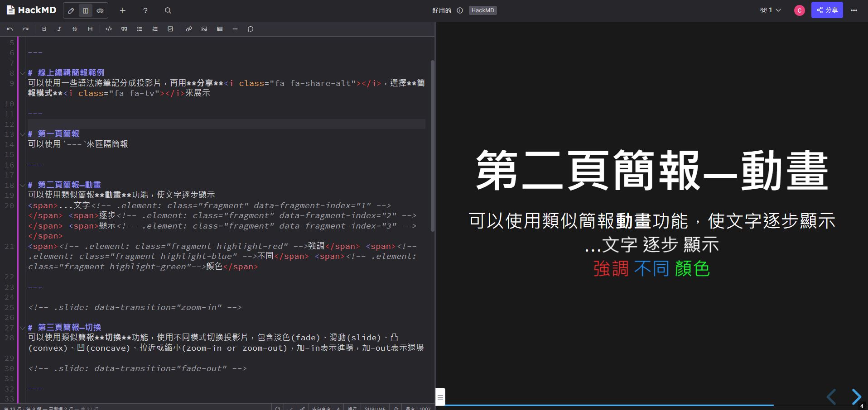868x410 pixels.
Task: Go to next slide arrow
Action: [x=856, y=397]
